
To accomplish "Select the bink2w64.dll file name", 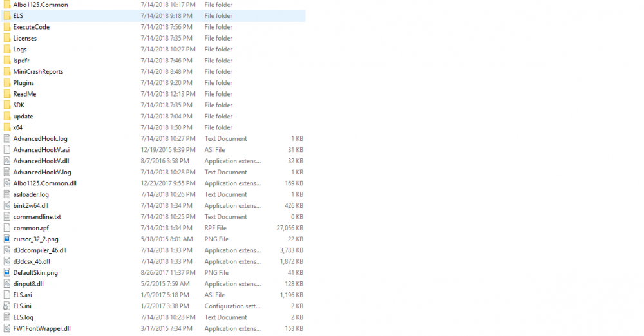I will (x=31, y=205).
